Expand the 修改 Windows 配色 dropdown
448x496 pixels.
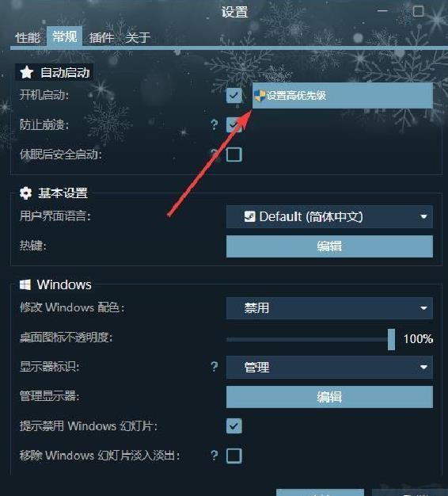tap(329, 307)
